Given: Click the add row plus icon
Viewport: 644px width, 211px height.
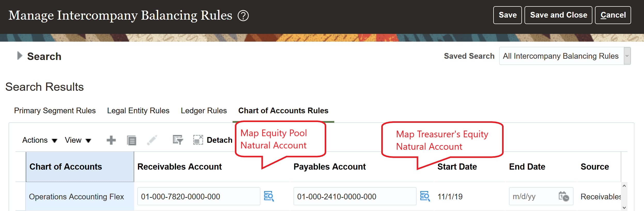Looking at the screenshot, I should pos(111,140).
